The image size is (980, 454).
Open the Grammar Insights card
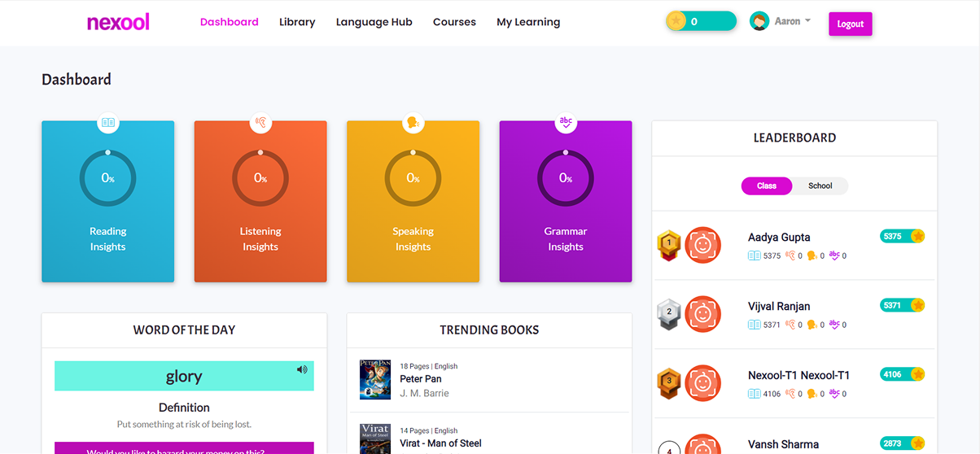[566, 202]
